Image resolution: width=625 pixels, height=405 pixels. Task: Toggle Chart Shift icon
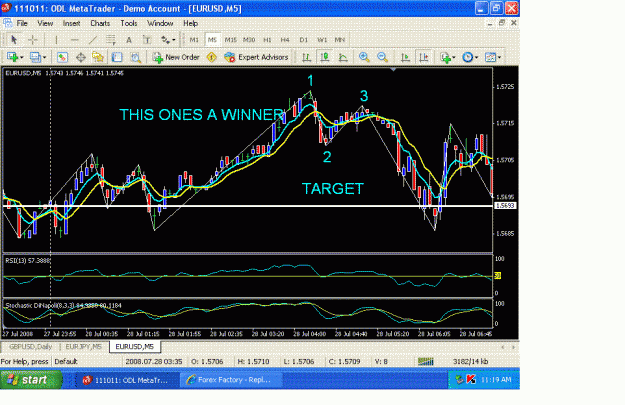424,57
